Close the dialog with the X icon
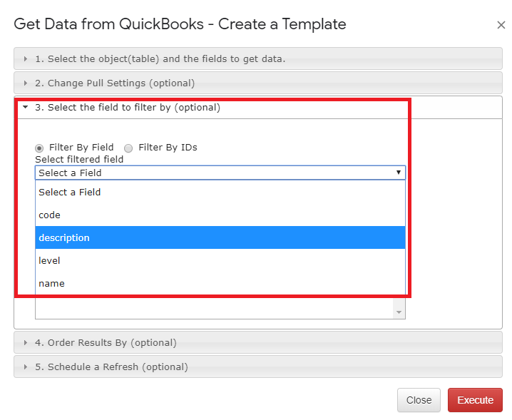The width and height of the screenshot is (512, 420). coord(501,25)
